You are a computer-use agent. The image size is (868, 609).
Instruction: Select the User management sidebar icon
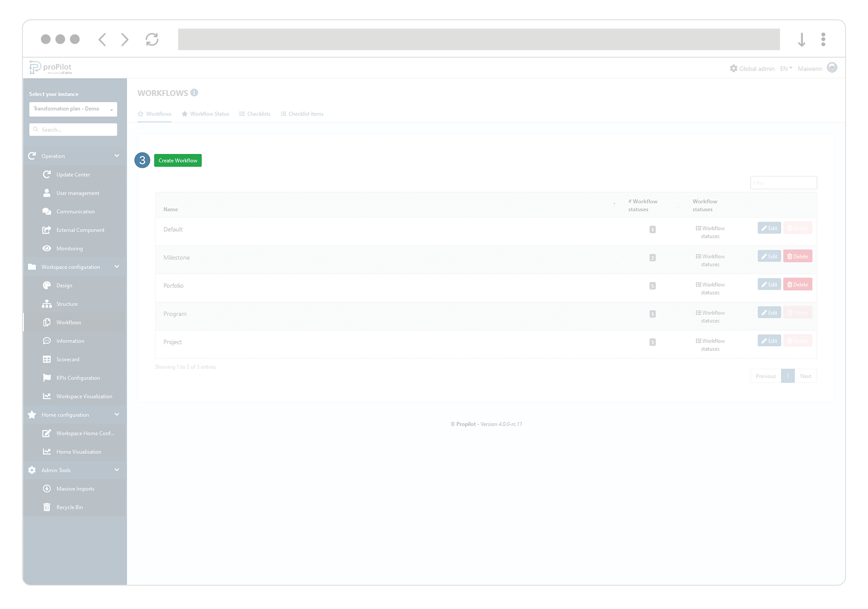coord(47,193)
